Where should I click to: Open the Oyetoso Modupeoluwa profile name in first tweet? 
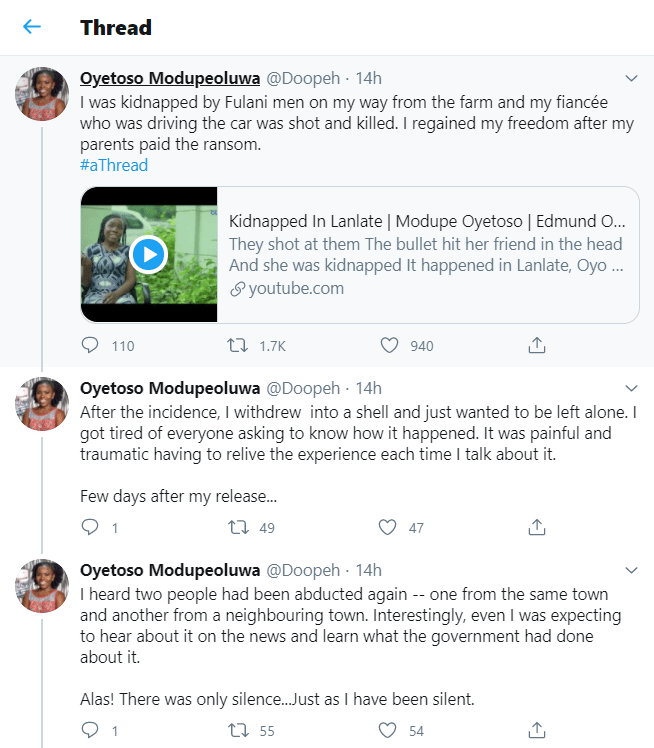[x=168, y=78]
